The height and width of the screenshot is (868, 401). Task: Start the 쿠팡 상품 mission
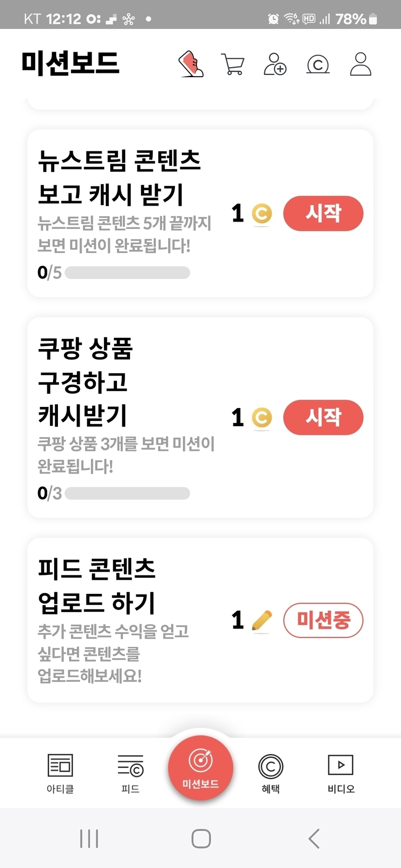tap(323, 418)
